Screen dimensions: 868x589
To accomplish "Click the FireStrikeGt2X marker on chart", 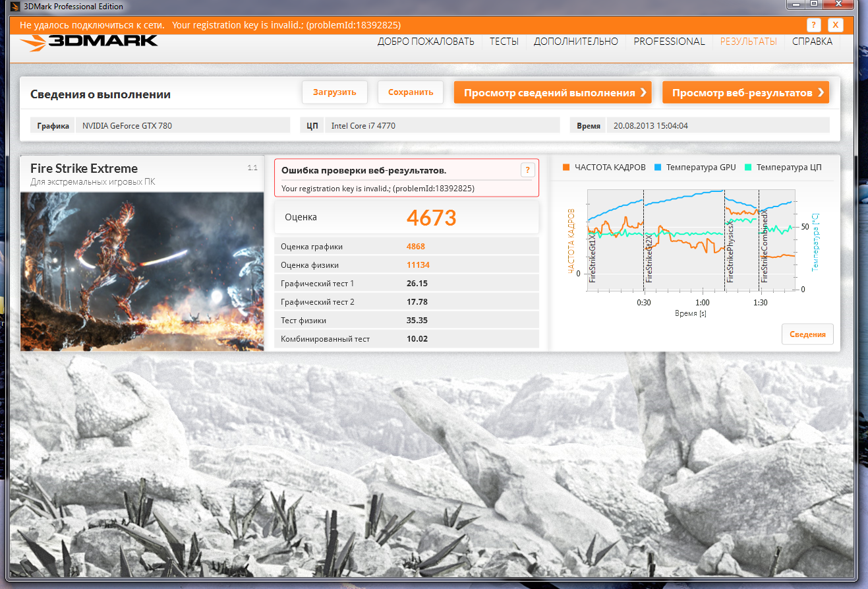I will 649,258.
